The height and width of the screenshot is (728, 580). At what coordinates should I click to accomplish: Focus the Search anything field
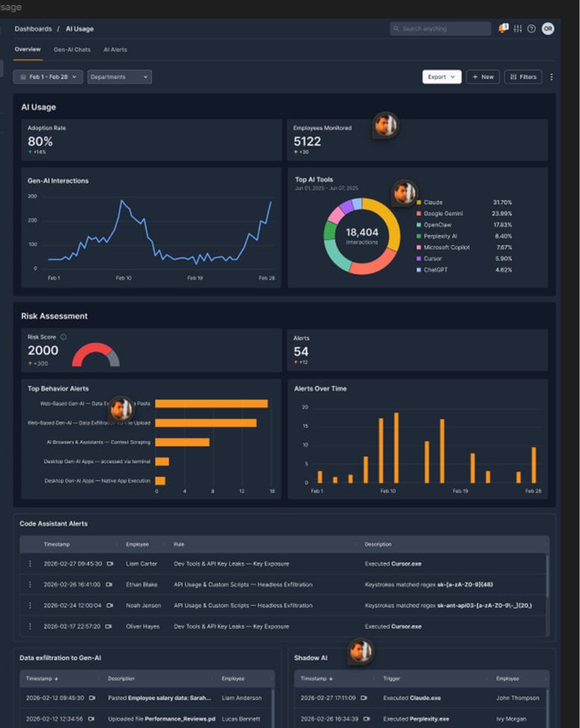(440, 28)
